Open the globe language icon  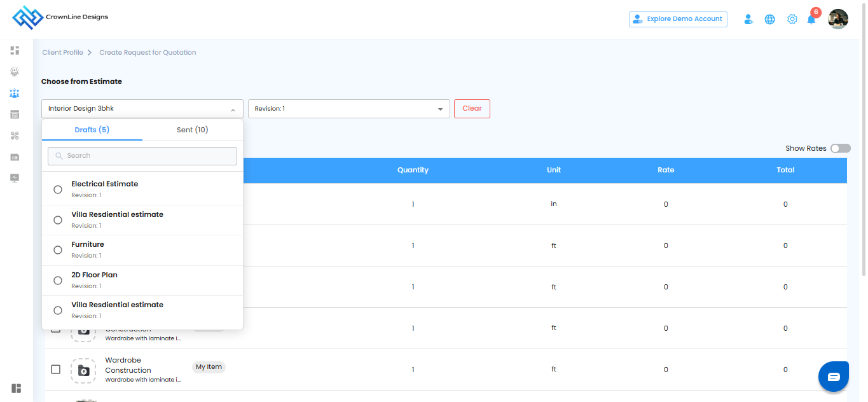pyautogui.click(x=769, y=19)
